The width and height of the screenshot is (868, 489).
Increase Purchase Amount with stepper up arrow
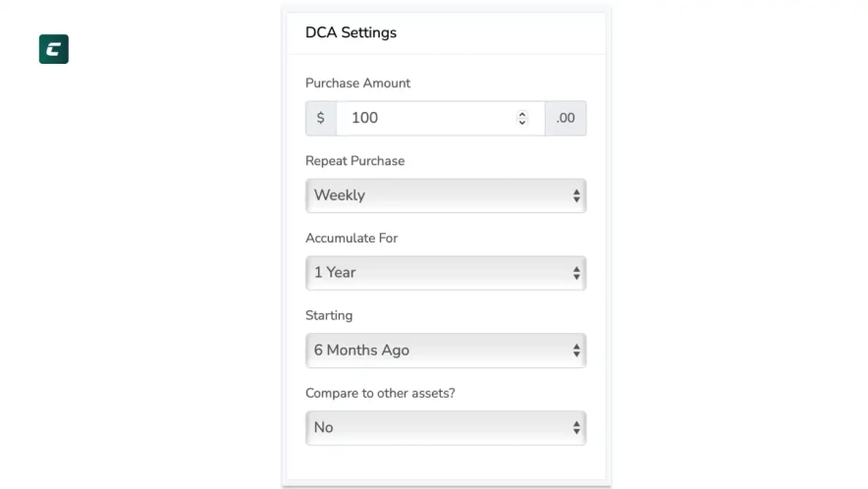tap(522, 114)
